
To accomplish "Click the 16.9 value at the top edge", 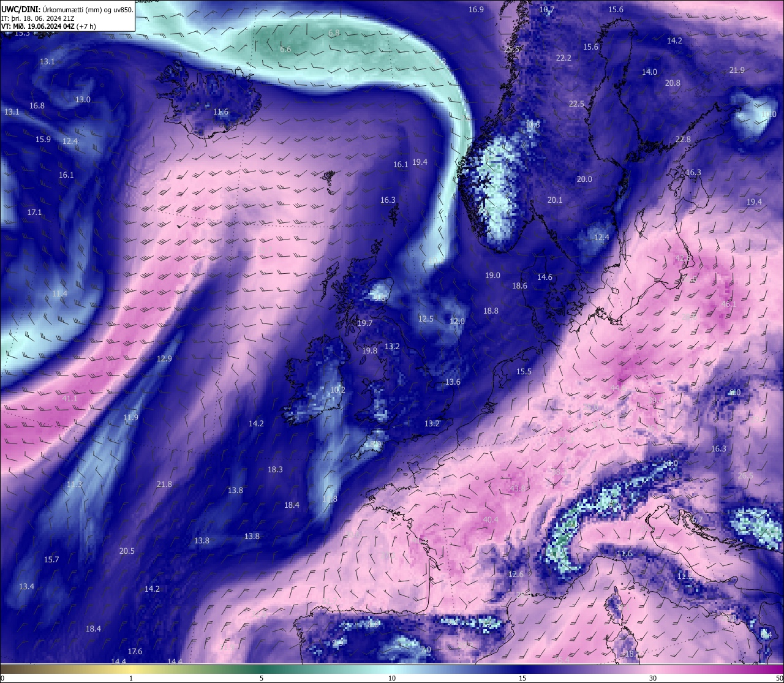I will (x=476, y=9).
